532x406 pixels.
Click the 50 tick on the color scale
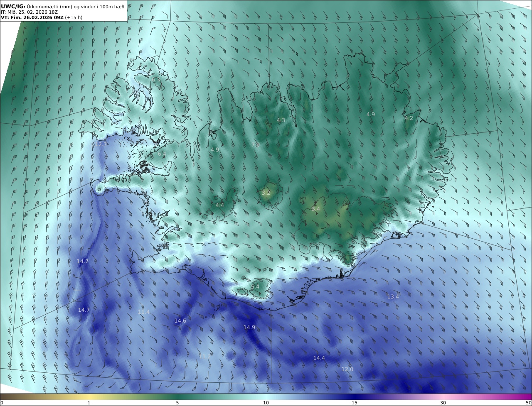(529, 403)
